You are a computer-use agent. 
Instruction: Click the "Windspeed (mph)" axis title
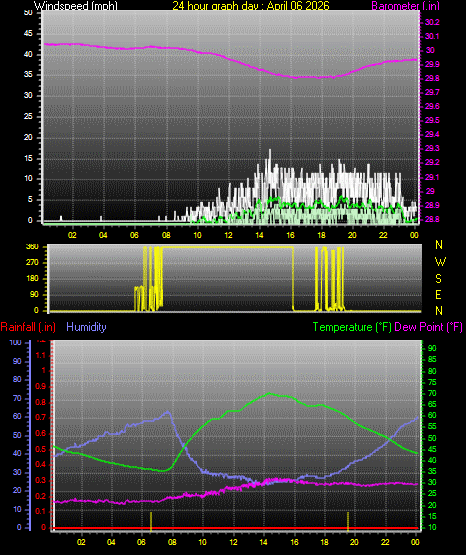point(76,6)
